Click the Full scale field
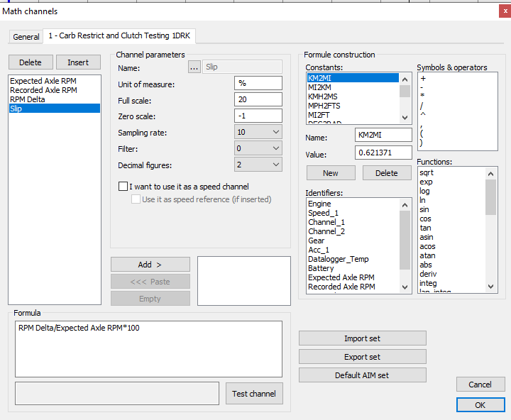This screenshot has width=511, height=420. click(258, 99)
